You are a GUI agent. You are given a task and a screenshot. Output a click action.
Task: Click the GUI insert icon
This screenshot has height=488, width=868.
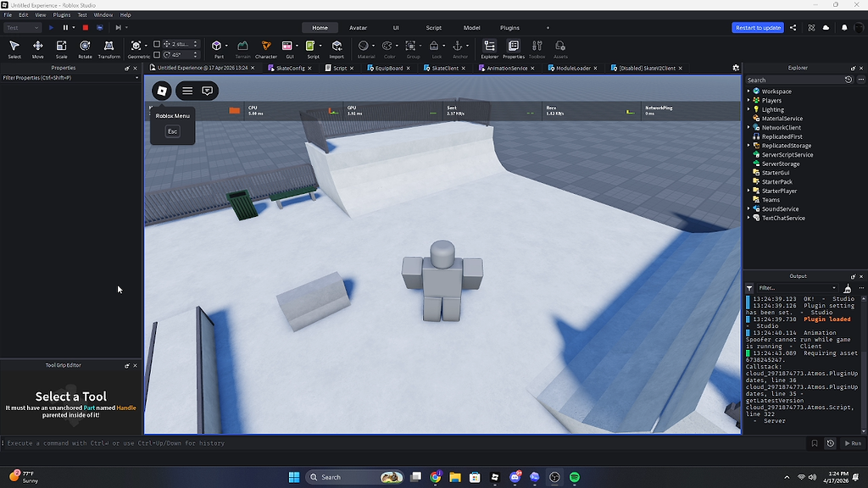click(x=287, y=46)
